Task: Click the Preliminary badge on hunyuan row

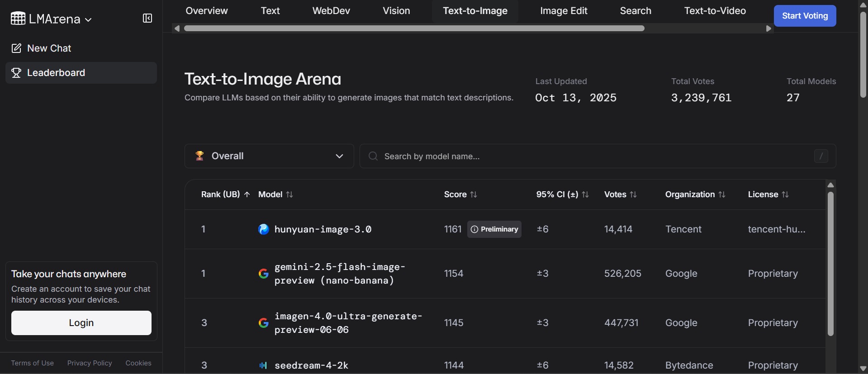Action: click(494, 229)
